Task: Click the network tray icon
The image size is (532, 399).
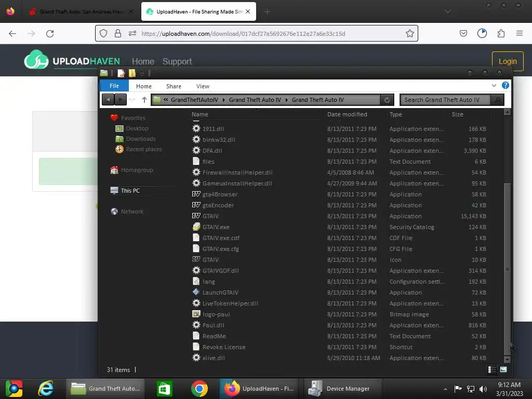Action: point(471,389)
